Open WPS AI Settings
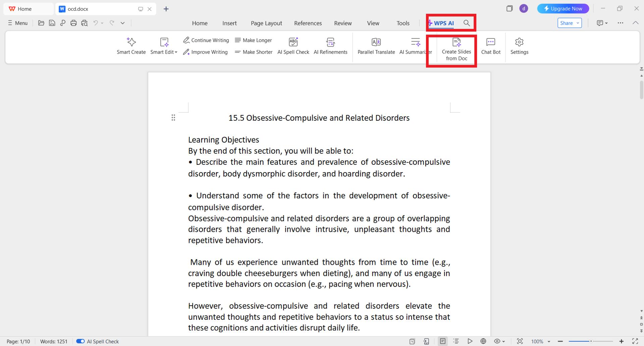This screenshot has width=644, height=346. pyautogui.click(x=519, y=46)
